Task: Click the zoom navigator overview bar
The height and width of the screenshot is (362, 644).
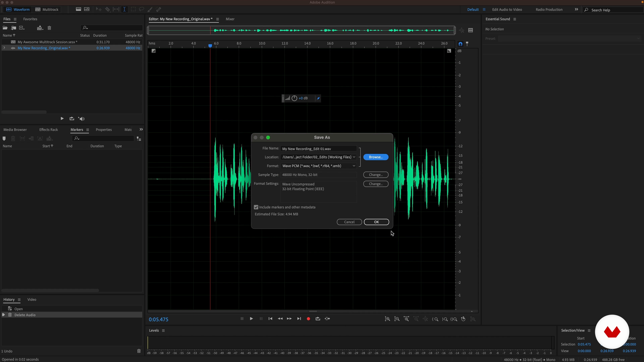Action: (x=302, y=31)
